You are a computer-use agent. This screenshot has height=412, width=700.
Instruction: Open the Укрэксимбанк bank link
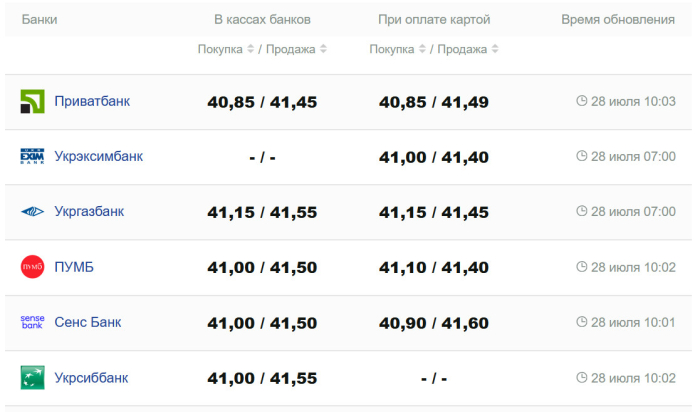pyautogui.click(x=98, y=156)
